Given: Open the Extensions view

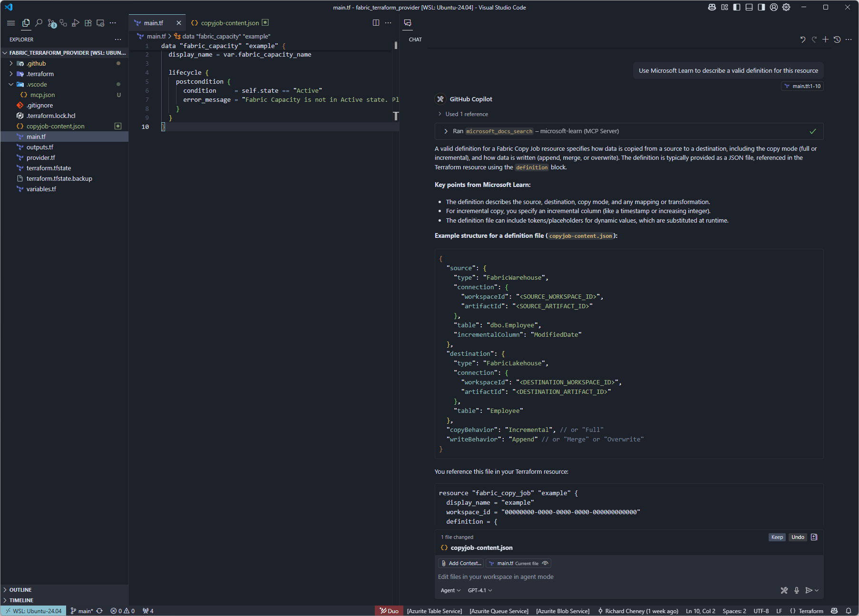Looking at the screenshot, I should click(x=88, y=23).
